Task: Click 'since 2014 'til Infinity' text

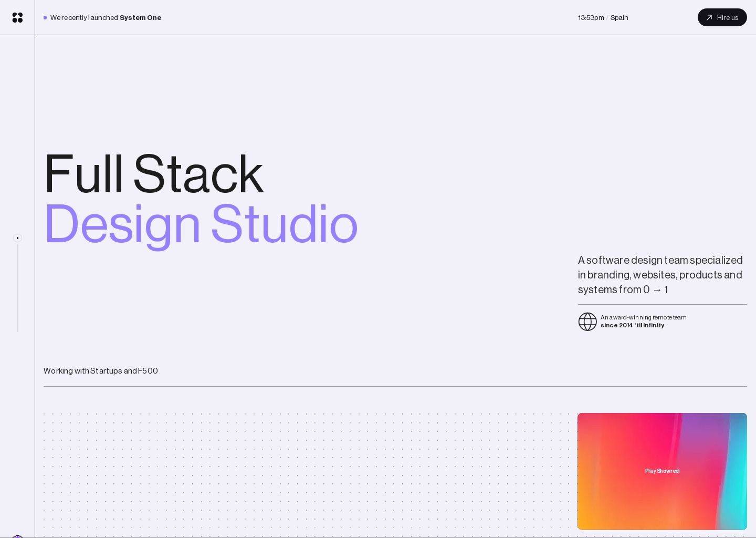Action: tap(633, 325)
